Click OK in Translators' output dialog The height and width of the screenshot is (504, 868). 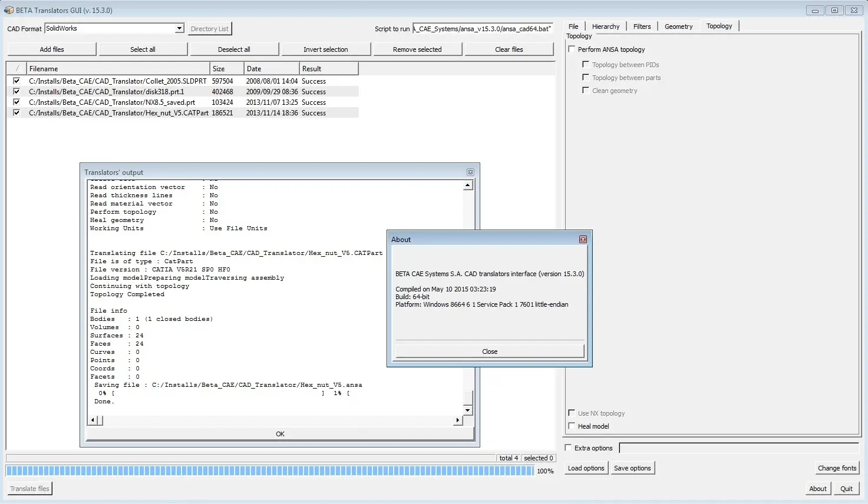point(280,434)
